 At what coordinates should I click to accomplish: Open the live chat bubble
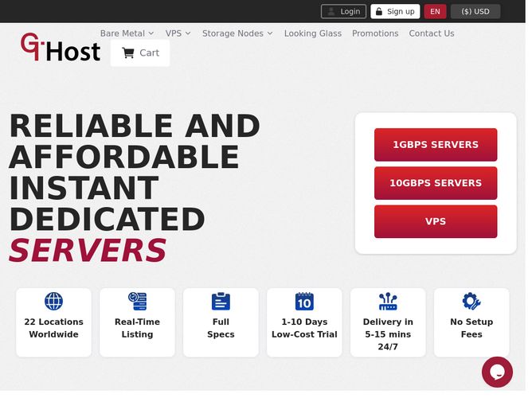pos(497,372)
